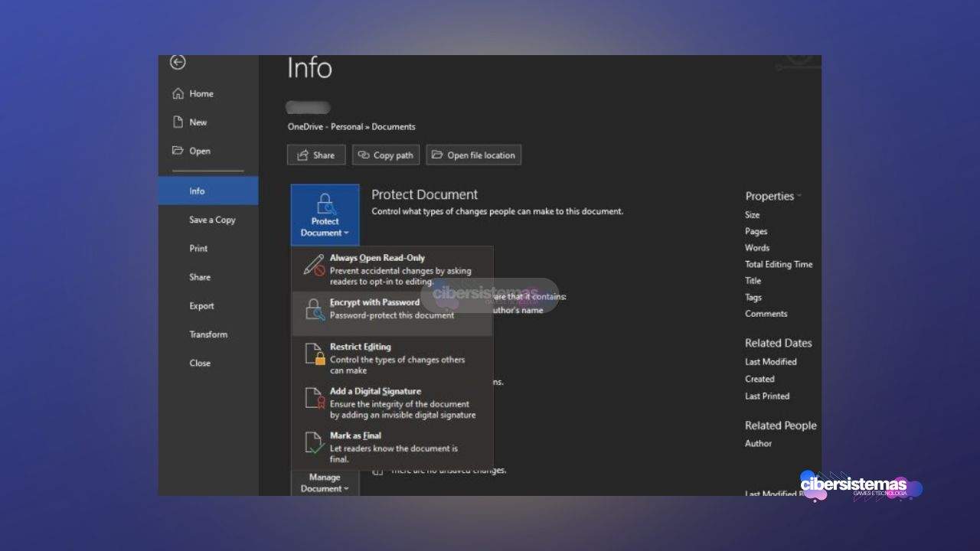Click the back arrow icon
980x551 pixels.
[x=178, y=62]
